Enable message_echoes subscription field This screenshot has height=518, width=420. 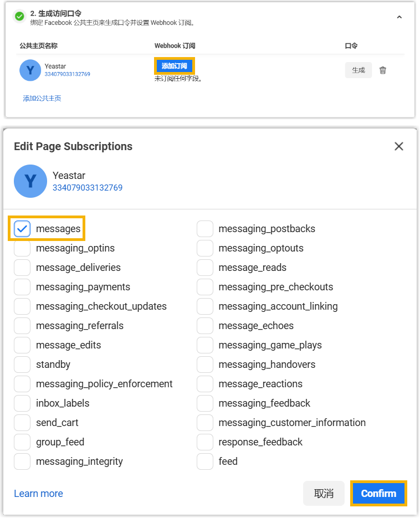click(205, 326)
